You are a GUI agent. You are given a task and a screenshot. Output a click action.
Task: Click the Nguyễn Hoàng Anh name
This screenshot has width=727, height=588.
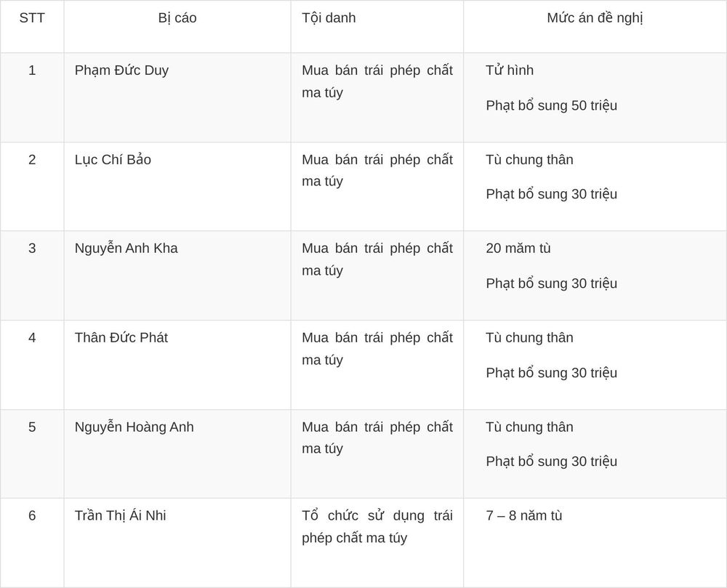pos(134,427)
